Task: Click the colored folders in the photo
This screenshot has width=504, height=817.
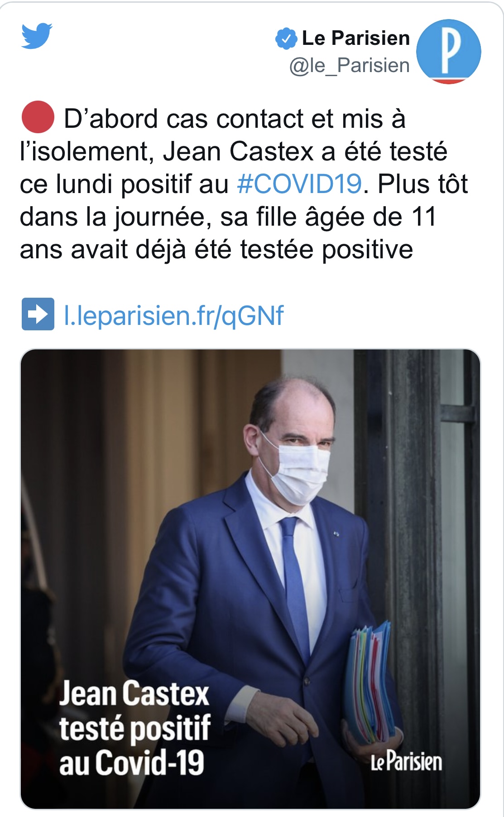Action: point(370,682)
